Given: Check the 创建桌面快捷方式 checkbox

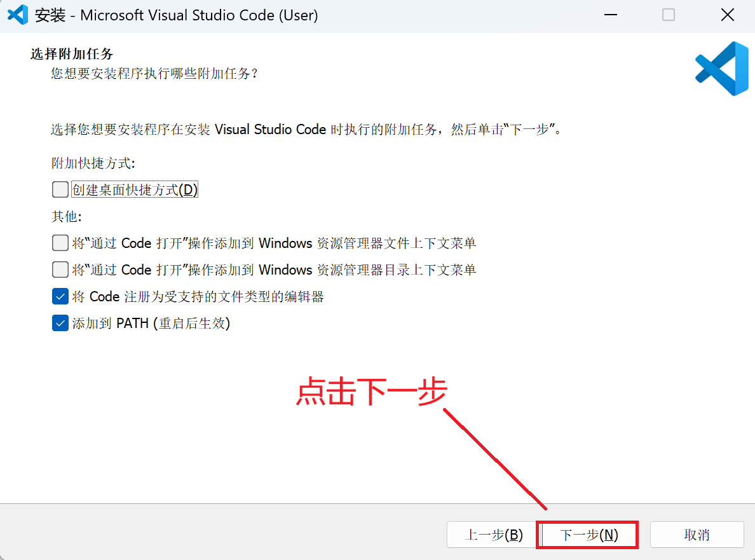Looking at the screenshot, I should click(x=60, y=189).
